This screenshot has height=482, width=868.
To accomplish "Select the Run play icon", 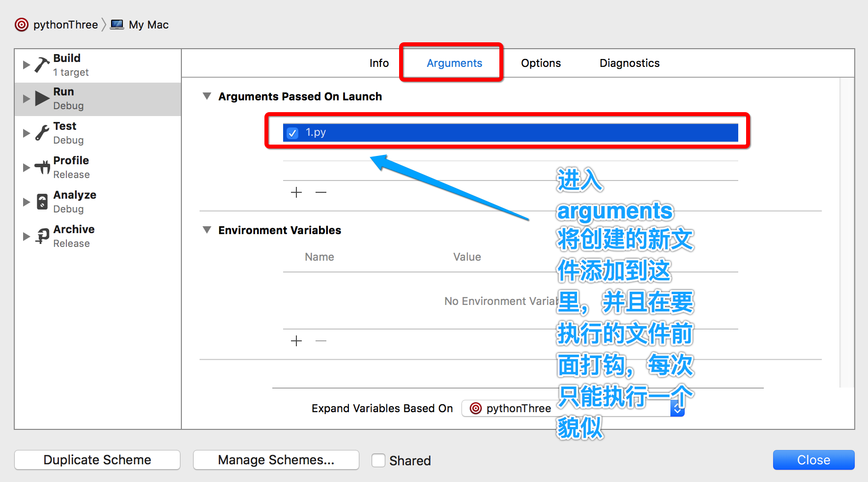I will pyautogui.click(x=42, y=98).
